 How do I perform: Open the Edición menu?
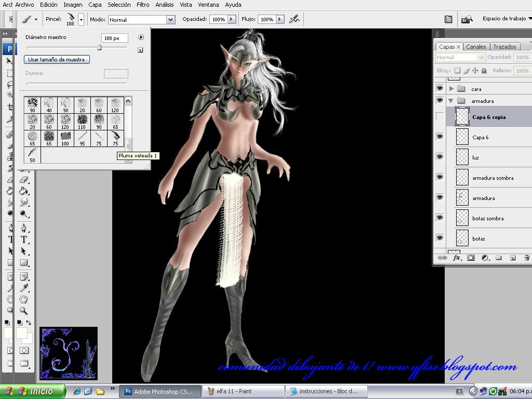(x=48, y=5)
